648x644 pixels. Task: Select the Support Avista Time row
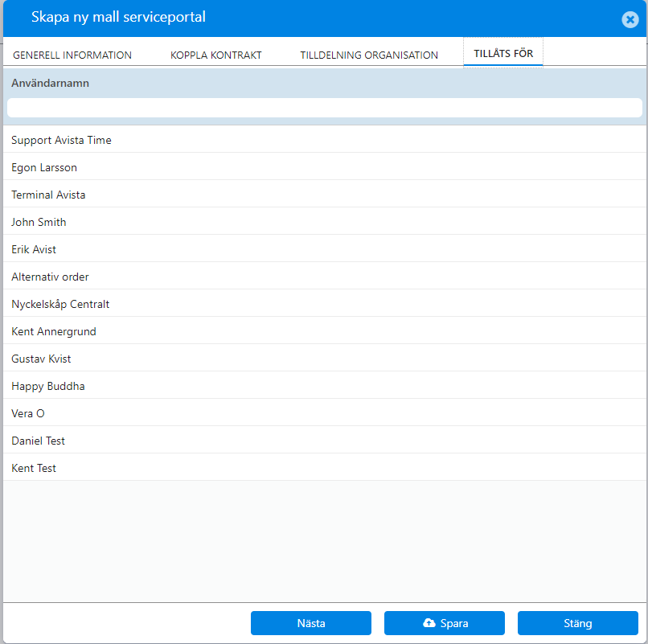point(325,140)
